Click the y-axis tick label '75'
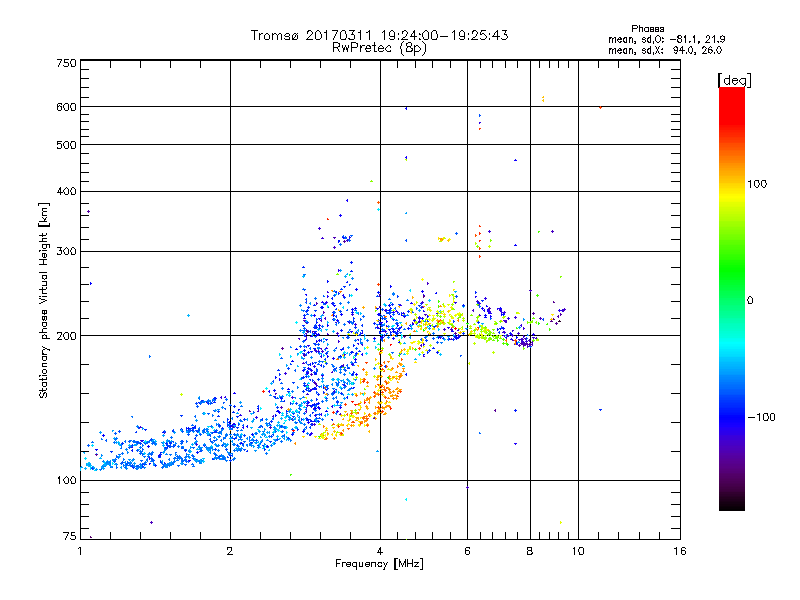This screenshot has height=600, width=800. (70, 536)
